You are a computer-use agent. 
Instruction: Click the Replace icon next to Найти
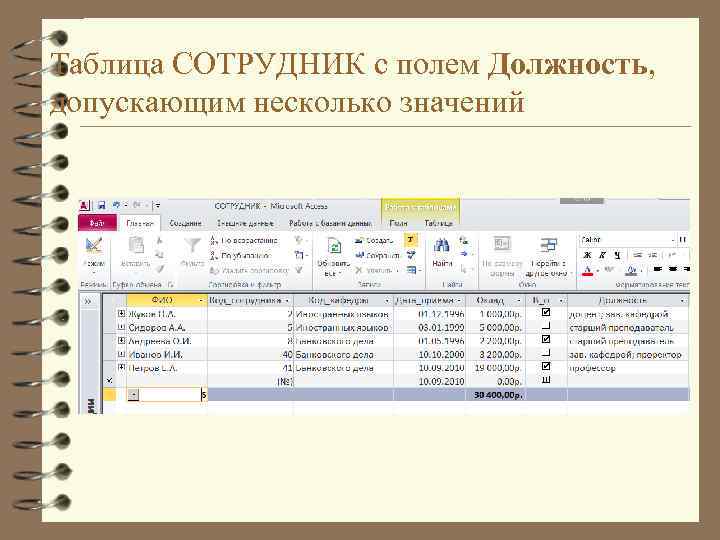[x=464, y=240]
